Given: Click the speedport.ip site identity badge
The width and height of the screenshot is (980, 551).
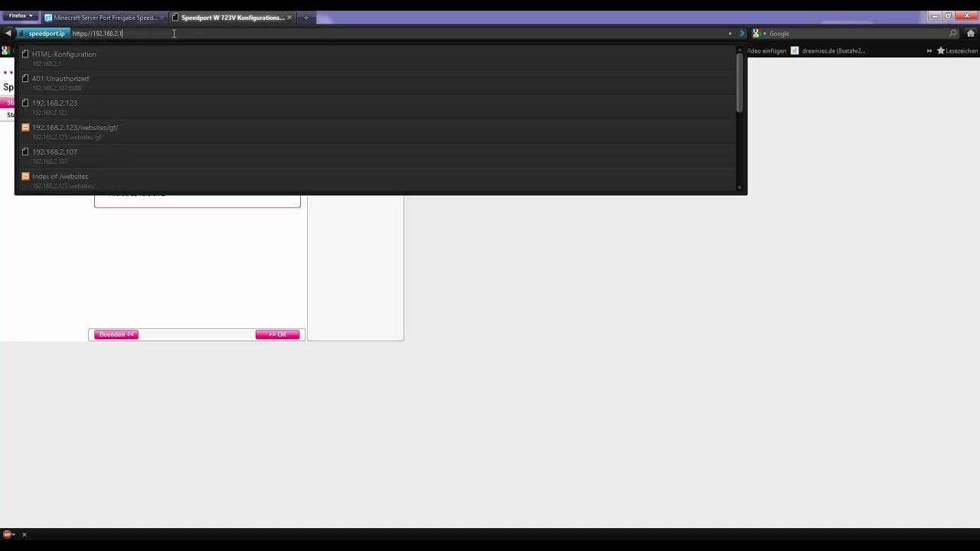Looking at the screenshot, I should coord(42,34).
